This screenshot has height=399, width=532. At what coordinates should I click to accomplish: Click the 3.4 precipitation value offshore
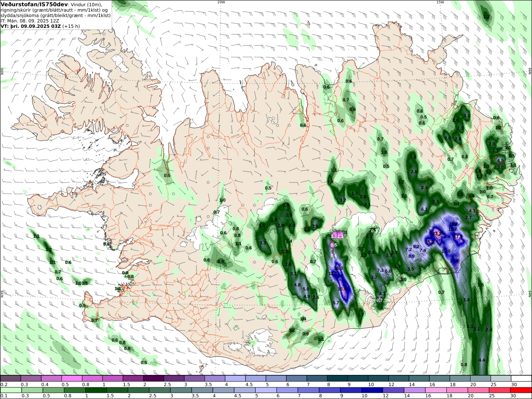(466, 300)
